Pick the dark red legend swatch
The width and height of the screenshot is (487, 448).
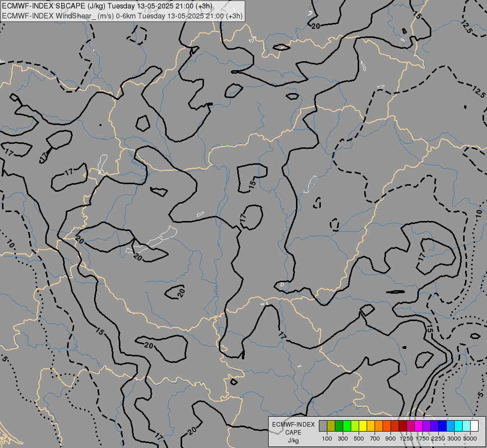point(403,426)
